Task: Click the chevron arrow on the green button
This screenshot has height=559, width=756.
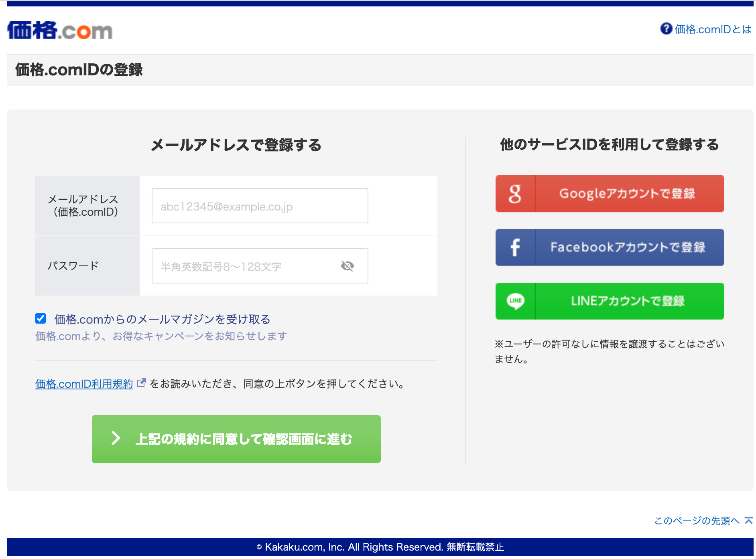Action: pos(116,438)
